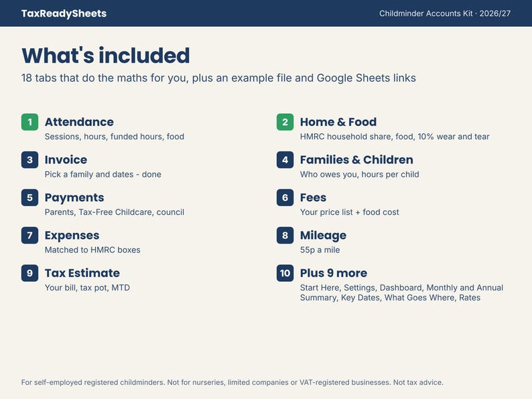Click 'Start Here, Settings, Dashboard' description text
The height and width of the screenshot is (399, 532).
coord(402,293)
